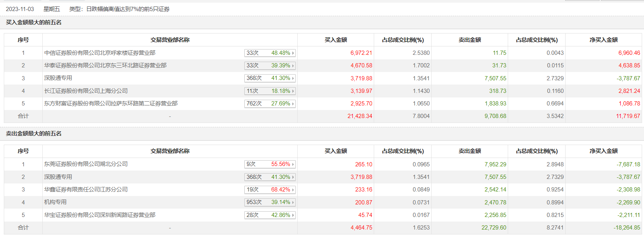
Task: Click 买入金额 header in the buy table
Action: (x=336, y=40)
